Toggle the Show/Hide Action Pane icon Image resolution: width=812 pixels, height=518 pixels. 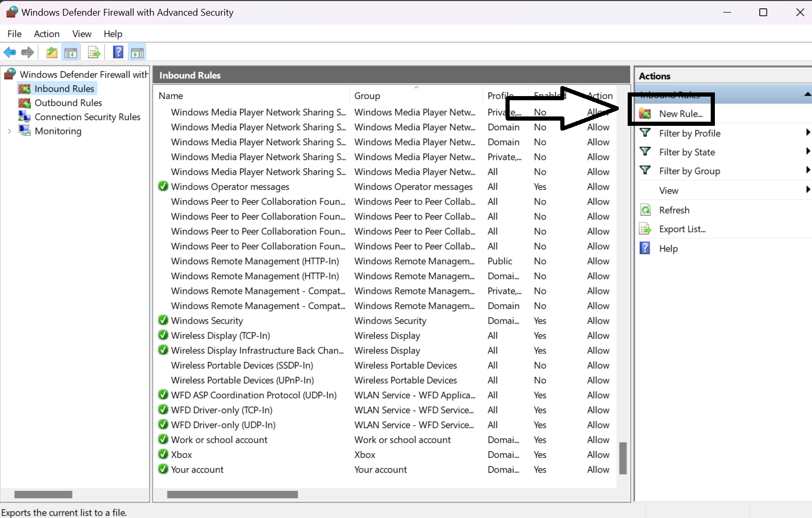[137, 52]
